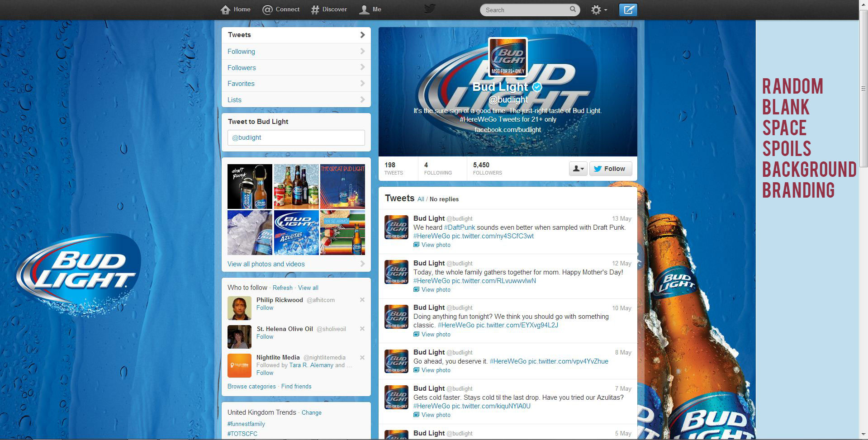View photo on the 13 May tweet
868x440 pixels.
tap(432, 245)
